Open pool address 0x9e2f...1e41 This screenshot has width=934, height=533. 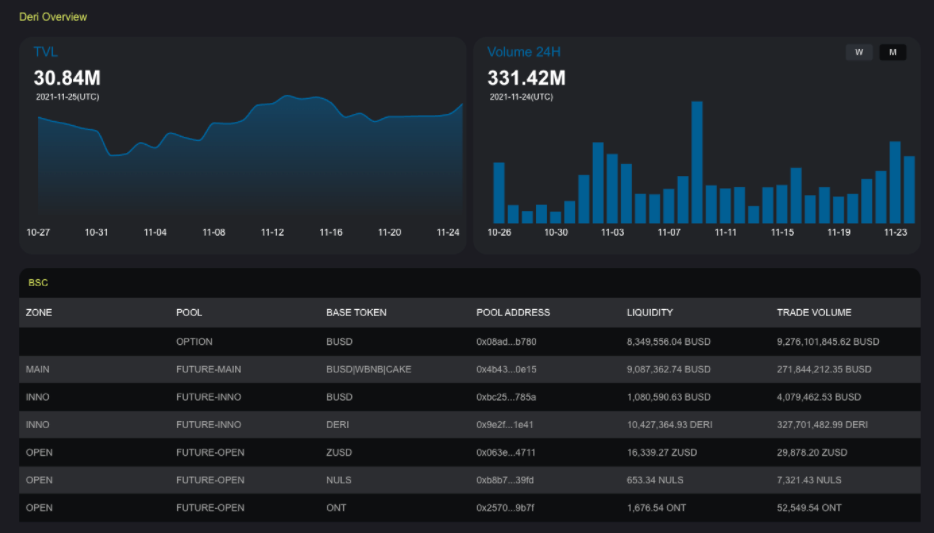click(506, 425)
